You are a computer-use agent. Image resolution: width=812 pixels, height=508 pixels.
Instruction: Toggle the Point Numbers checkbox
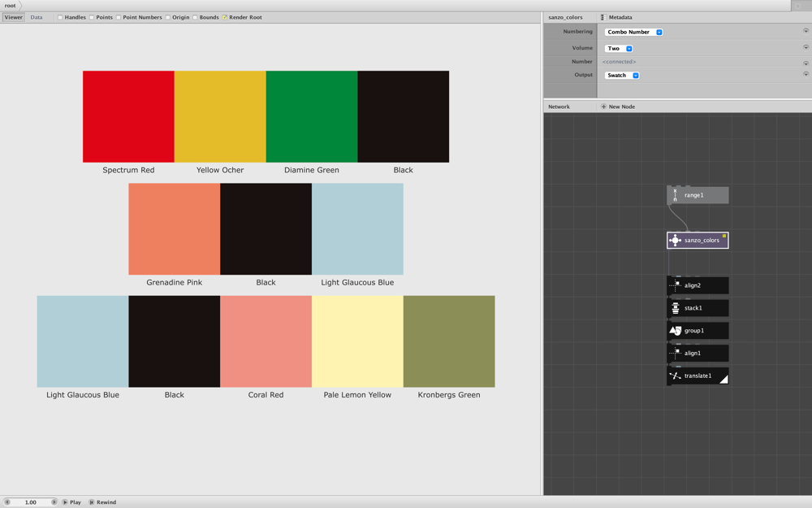119,18
